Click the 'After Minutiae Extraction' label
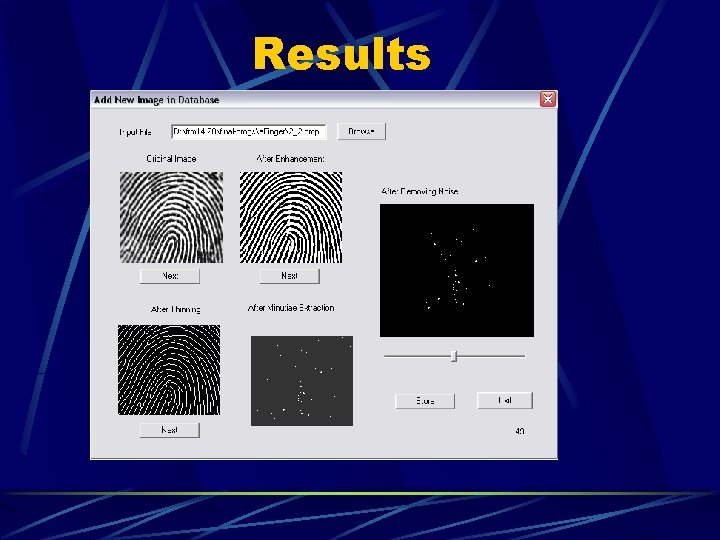Viewport: 720px width, 540px height. 291,308
